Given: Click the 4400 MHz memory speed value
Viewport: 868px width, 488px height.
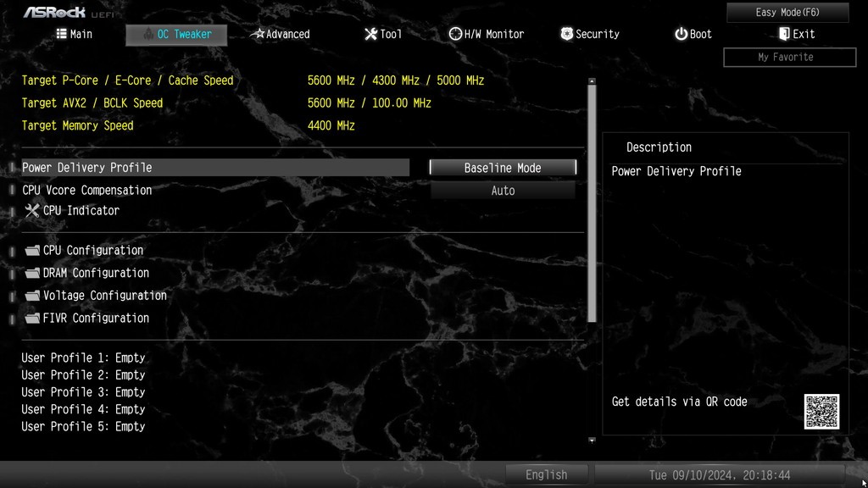Looking at the screenshot, I should pyautogui.click(x=331, y=126).
